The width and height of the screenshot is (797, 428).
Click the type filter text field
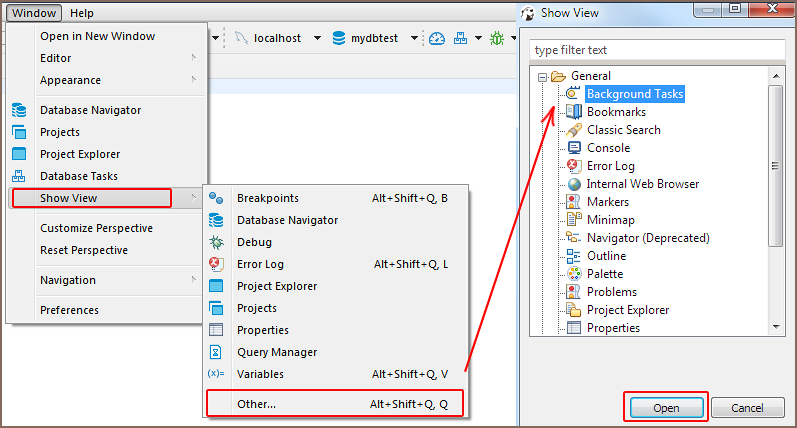[x=656, y=50]
